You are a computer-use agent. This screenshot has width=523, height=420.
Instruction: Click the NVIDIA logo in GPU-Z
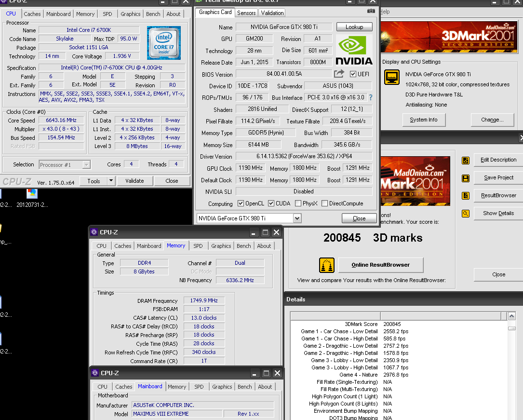354,50
